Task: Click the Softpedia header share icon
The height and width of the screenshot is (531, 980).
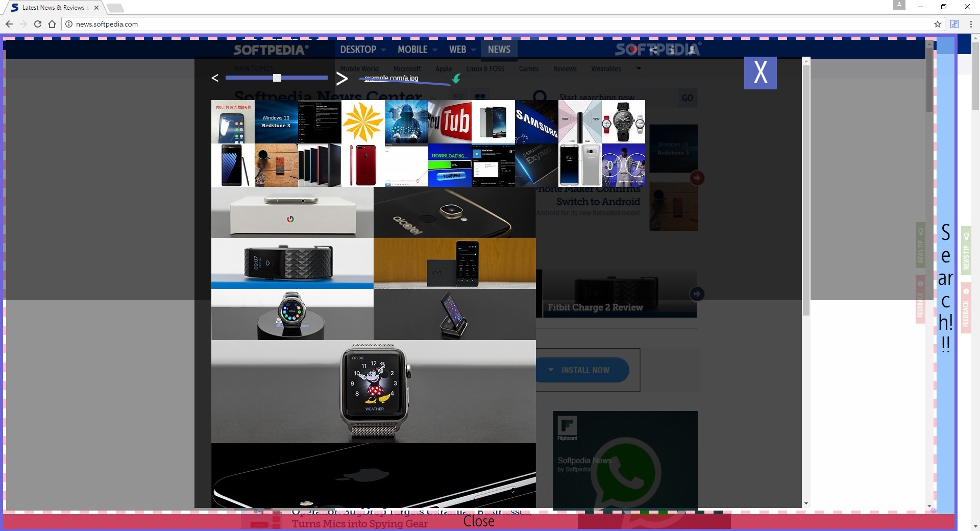Action: coord(653,50)
